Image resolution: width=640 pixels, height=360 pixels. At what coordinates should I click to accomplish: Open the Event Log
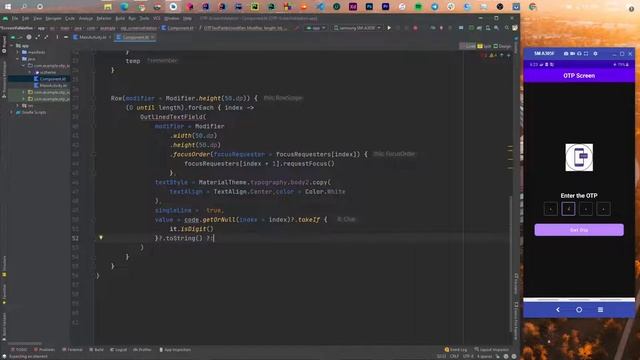tap(456, 350)
